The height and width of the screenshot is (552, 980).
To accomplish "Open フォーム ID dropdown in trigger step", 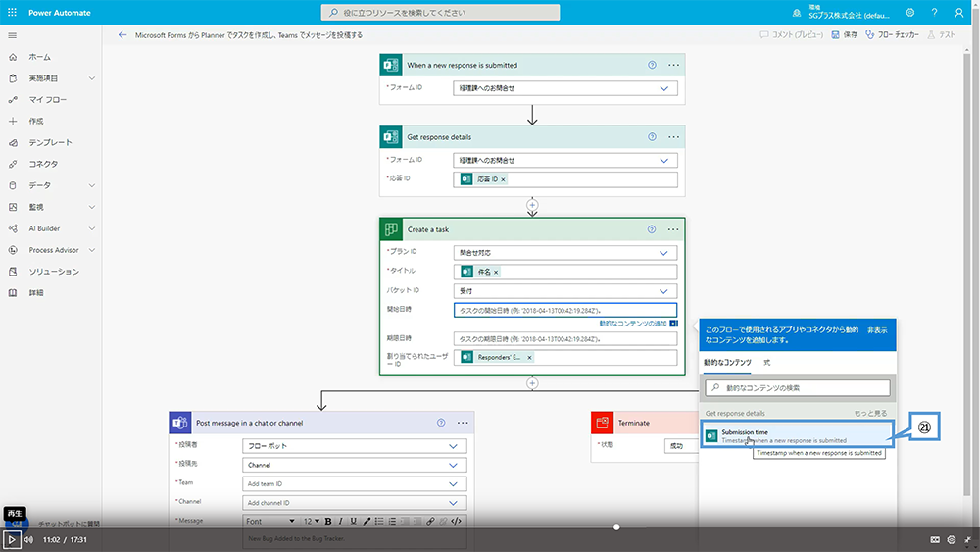I will (x=565, y=89).
